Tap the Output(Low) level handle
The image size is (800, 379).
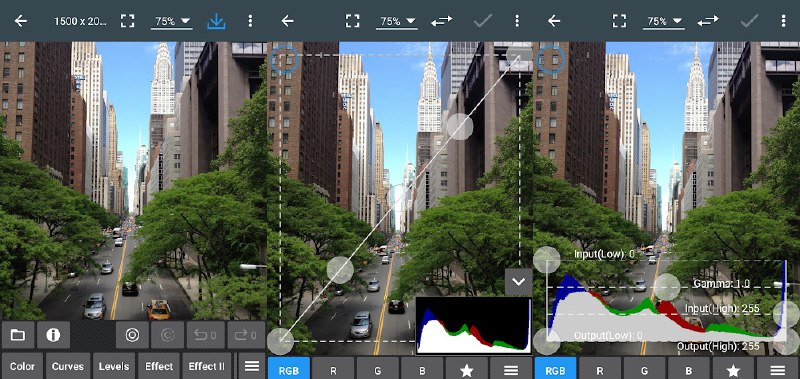[547, 341]
